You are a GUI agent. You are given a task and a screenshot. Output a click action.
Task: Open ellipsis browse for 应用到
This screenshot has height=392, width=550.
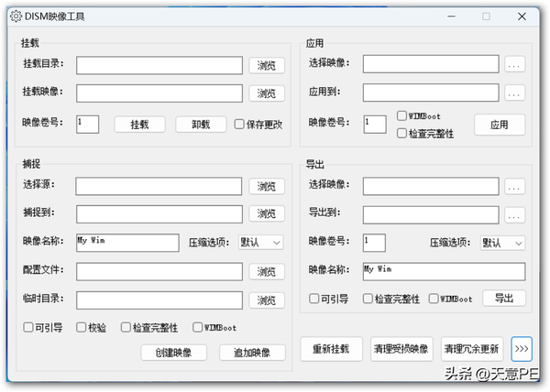pos(514,93)
